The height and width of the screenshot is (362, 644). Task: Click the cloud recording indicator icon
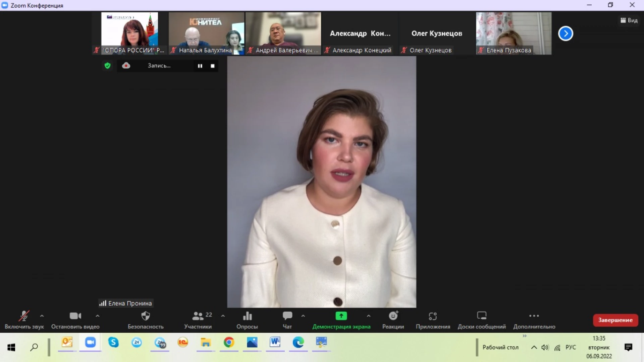pos(126,65)
